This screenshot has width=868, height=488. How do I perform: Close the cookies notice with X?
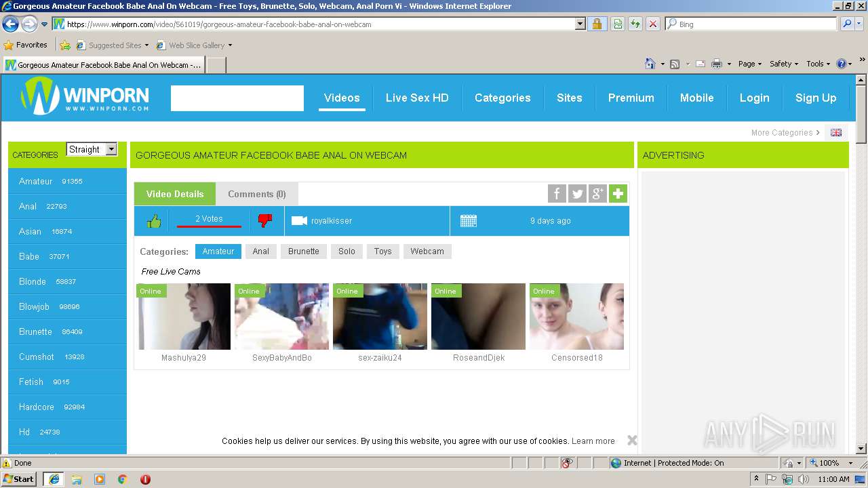(632, 441)
